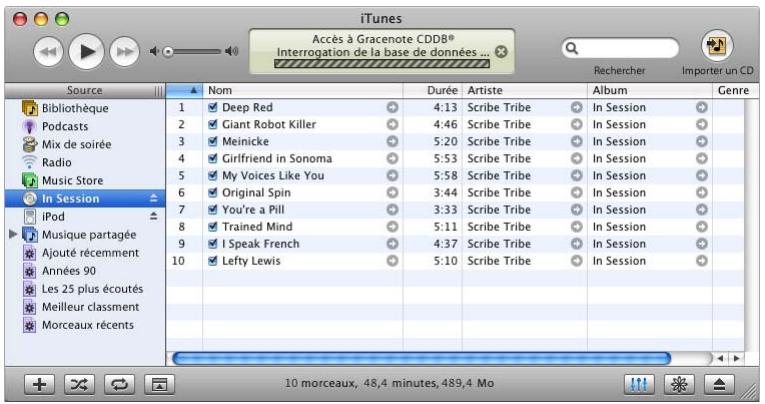Uncheck the Meinicke track
The height and width of the screenshot is (404, 765).
click(212, 141)
